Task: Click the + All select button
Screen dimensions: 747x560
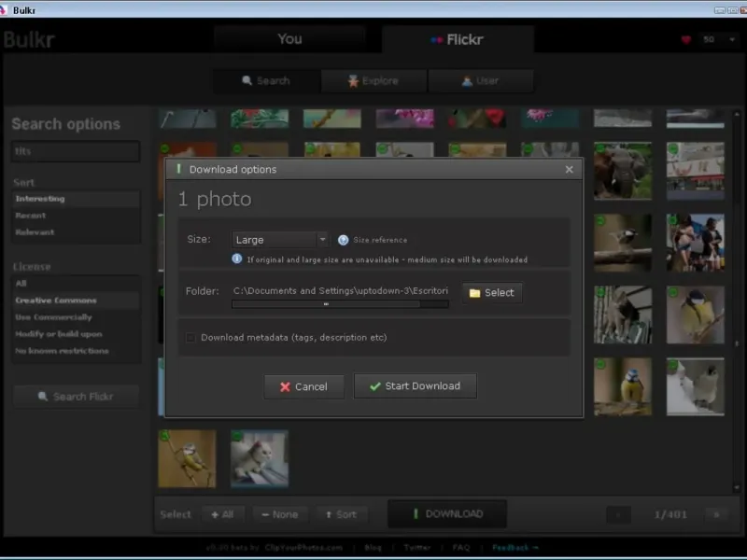Action: pos(223,514)
